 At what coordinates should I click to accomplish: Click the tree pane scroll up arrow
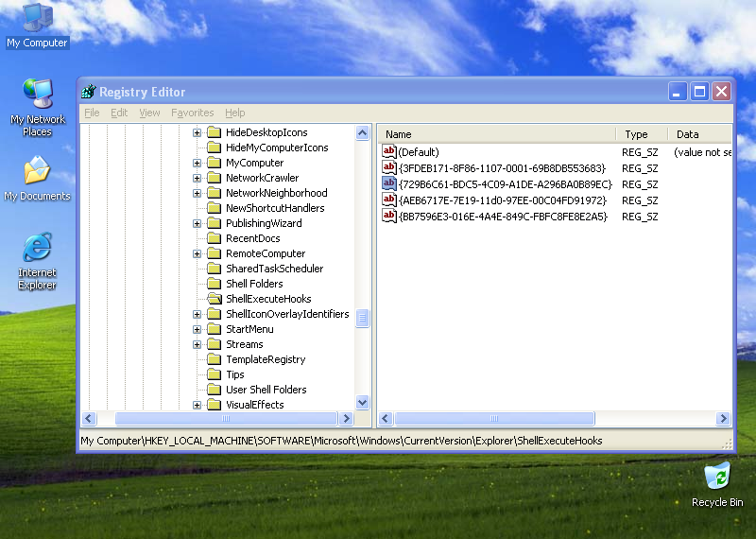coord(363,132)
